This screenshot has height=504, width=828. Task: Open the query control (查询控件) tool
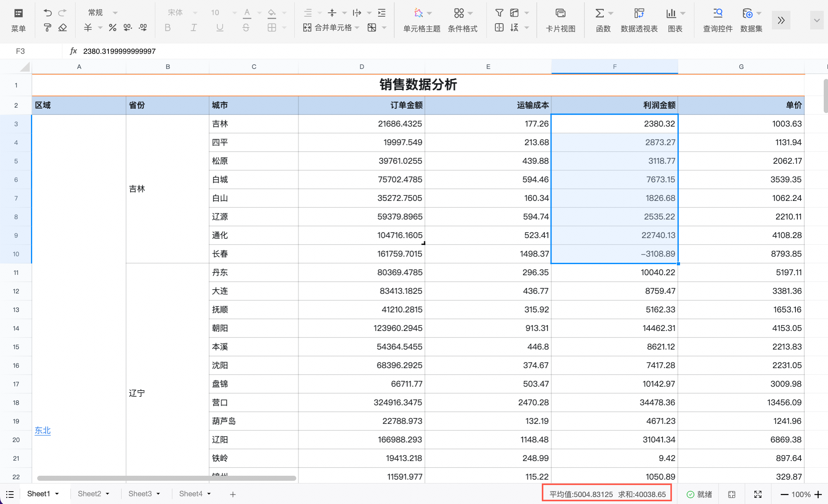pos(718,19)
